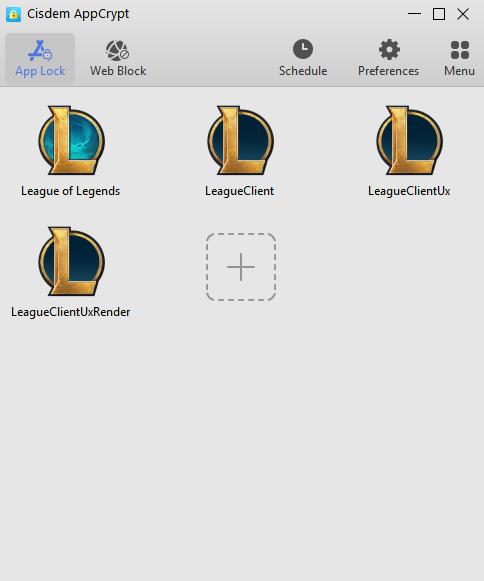
Task: Select the LeagueClient app icon
Action: (x=241, y=140)
